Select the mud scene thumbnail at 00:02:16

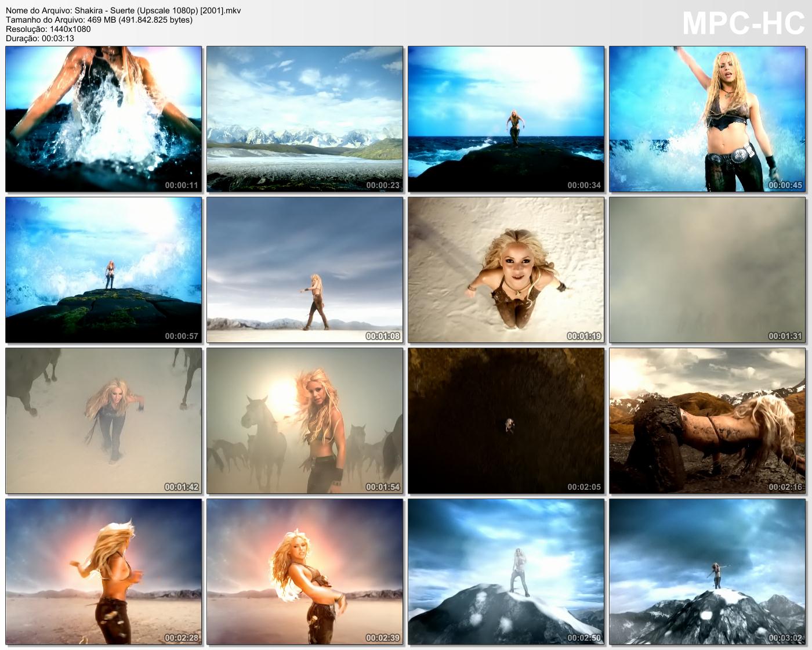coord(708,421)
